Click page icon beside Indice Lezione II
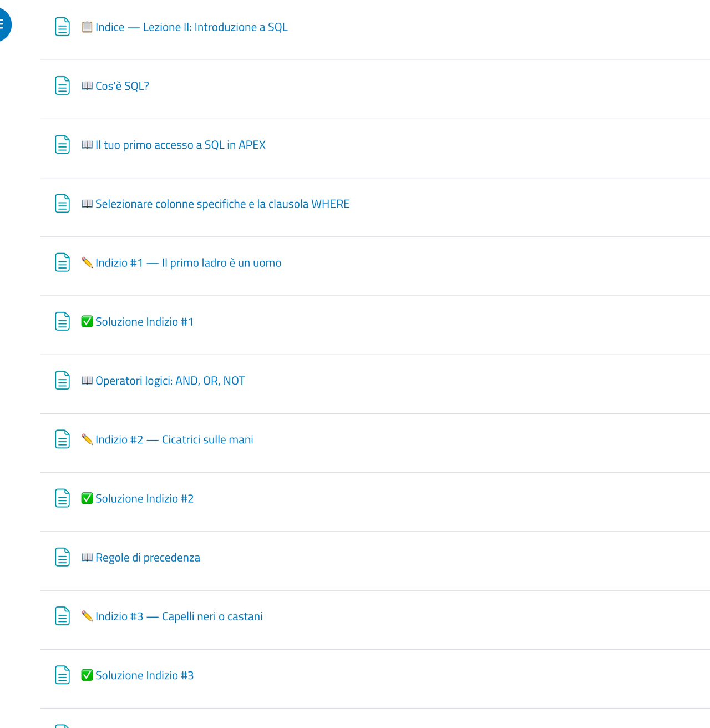710x728 pixels. point(63,27)
